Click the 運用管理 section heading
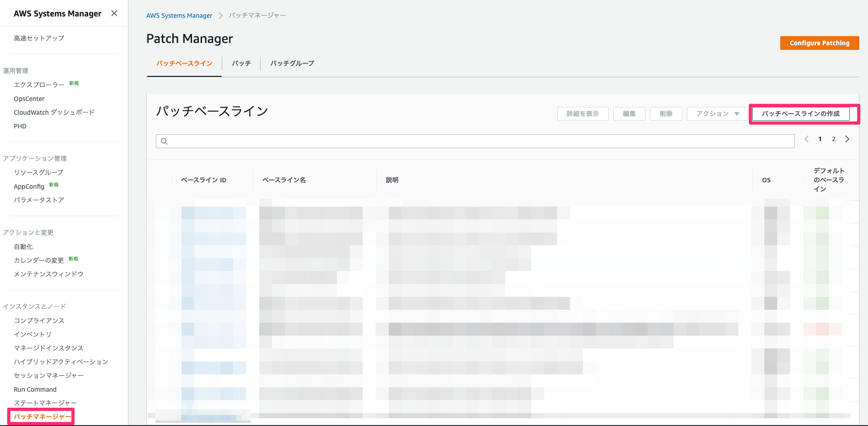 coord(16,71)
